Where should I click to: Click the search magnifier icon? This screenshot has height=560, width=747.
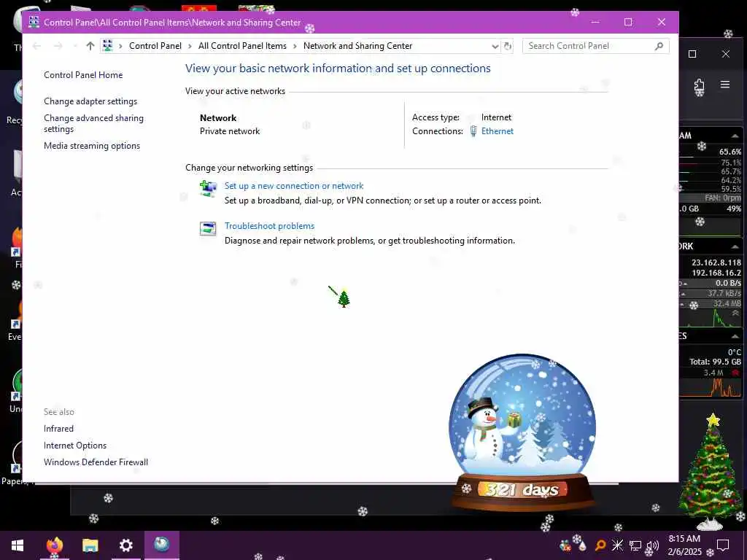[659, 46]
